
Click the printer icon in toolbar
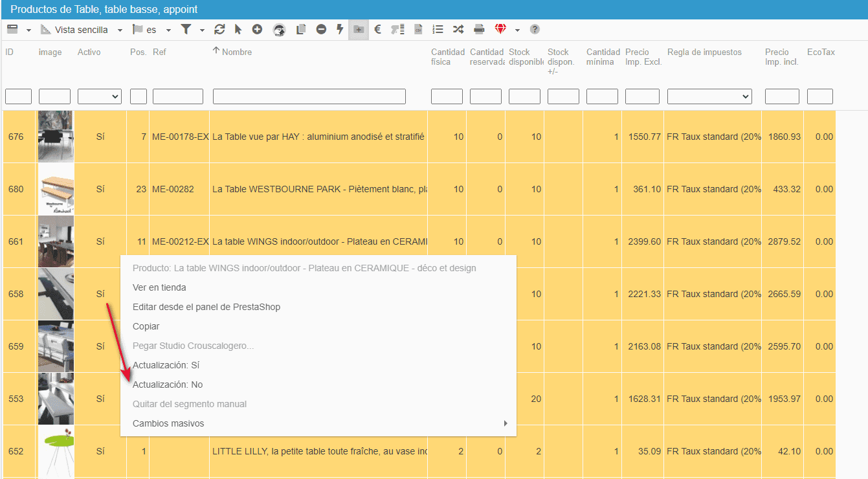pos(479,30)
